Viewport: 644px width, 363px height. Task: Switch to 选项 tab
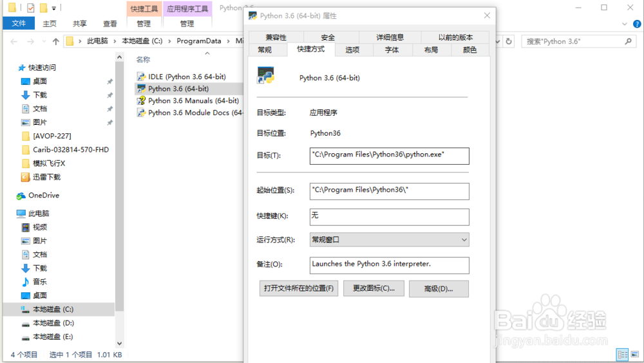pos(352,50)
